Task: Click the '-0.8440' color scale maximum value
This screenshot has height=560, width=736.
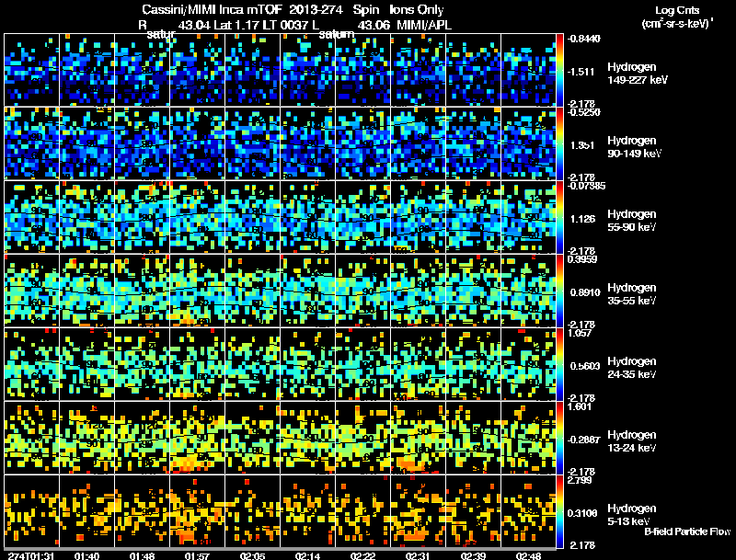Action: pyautogui.click(x=583, y=39)
